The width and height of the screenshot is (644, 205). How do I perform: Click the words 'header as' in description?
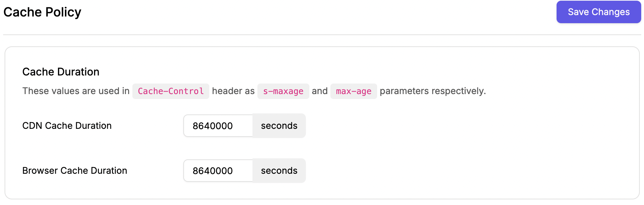(x=233, y=91)
